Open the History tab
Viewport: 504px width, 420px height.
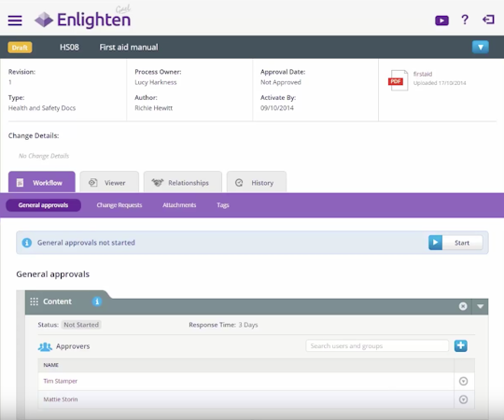click(256, 182)
